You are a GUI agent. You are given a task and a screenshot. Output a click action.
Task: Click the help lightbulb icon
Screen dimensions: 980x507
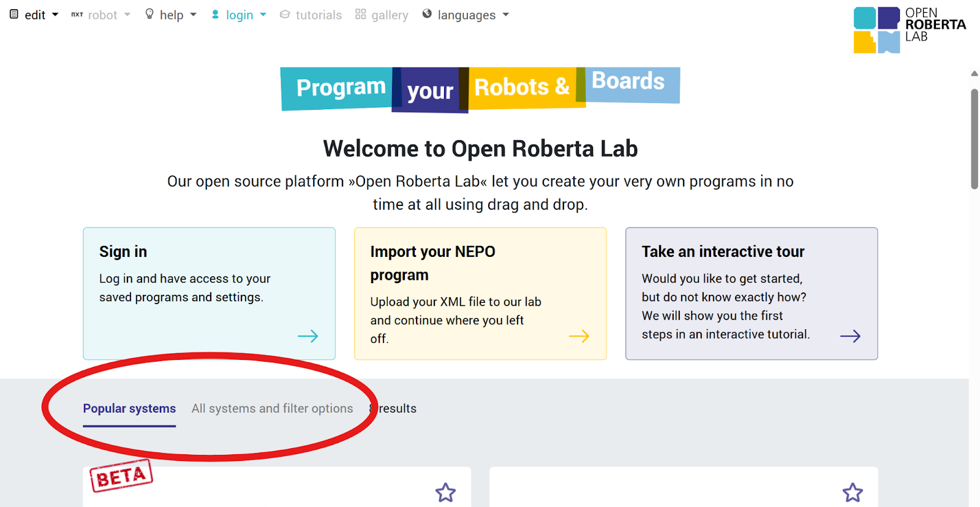pos(149,13)
